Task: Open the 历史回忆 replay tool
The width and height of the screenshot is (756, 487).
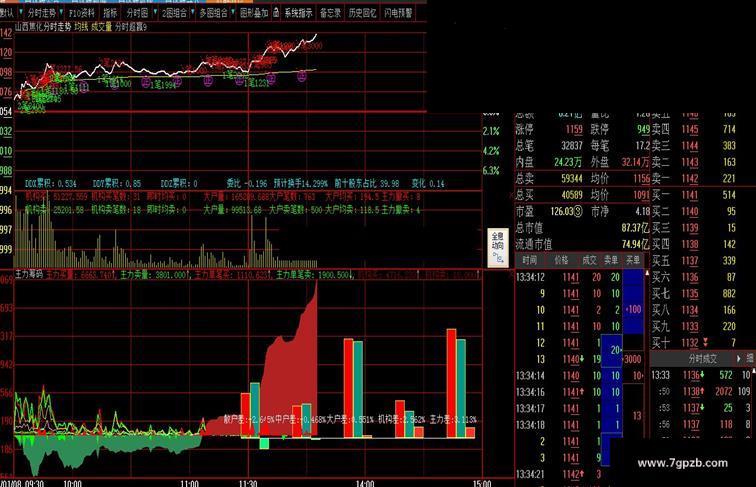Action: click(x=362, y=13)
